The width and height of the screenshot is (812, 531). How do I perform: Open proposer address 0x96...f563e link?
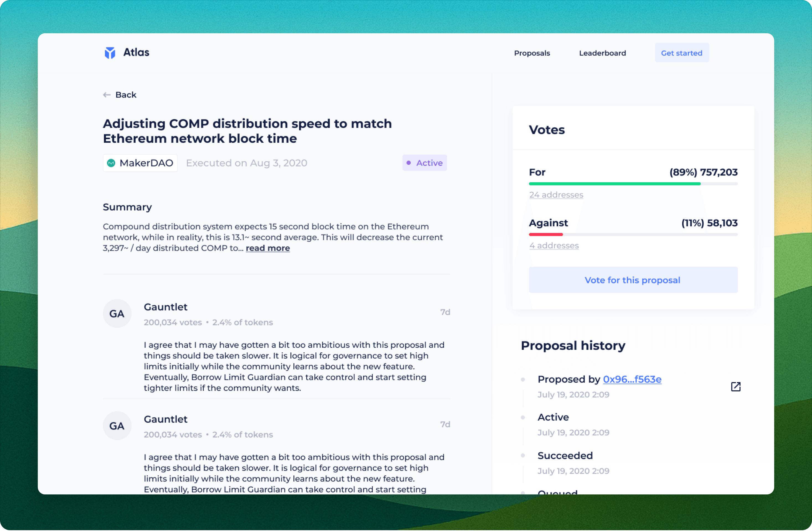(x=632, y=379)
